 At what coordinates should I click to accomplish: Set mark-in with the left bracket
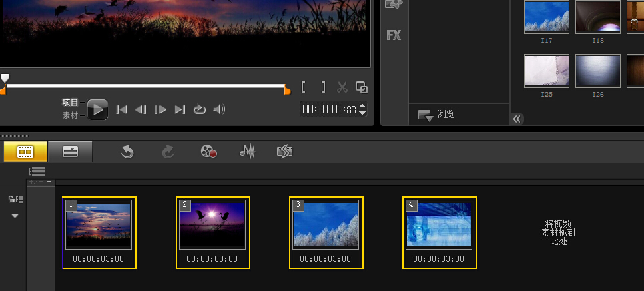click(304, 87)
